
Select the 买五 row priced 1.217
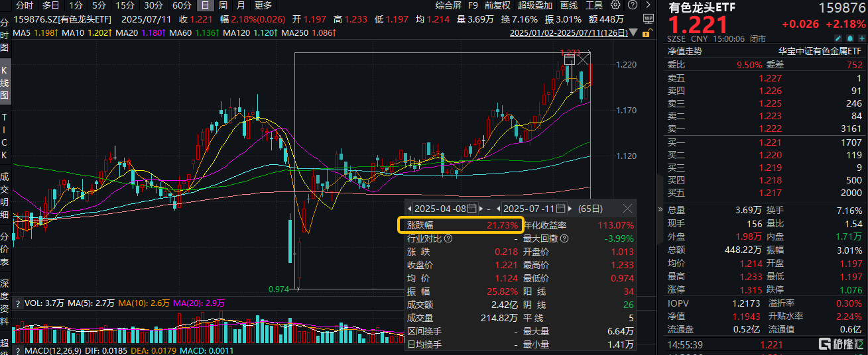[766, 193]
